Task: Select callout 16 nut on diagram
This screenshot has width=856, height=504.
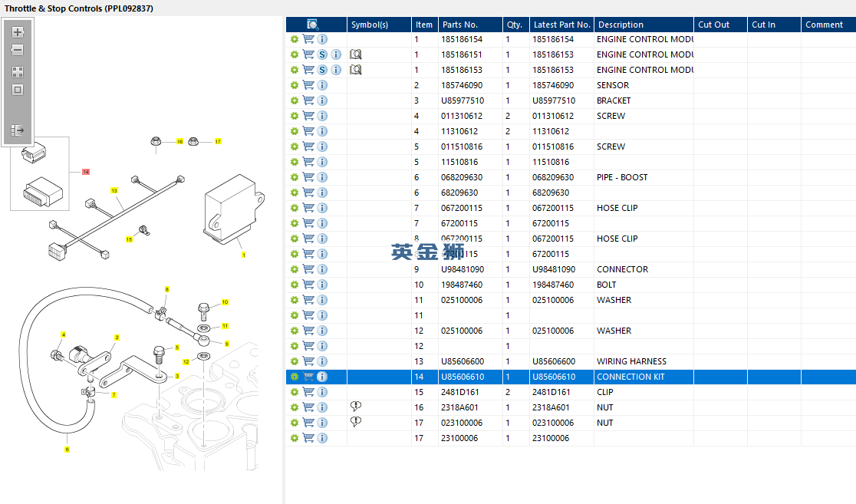Action: tap(179, 141)
